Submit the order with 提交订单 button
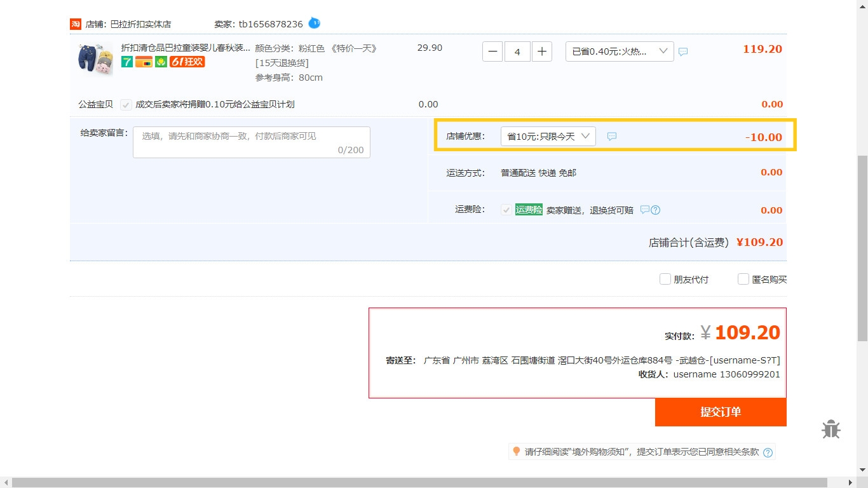 721,412
